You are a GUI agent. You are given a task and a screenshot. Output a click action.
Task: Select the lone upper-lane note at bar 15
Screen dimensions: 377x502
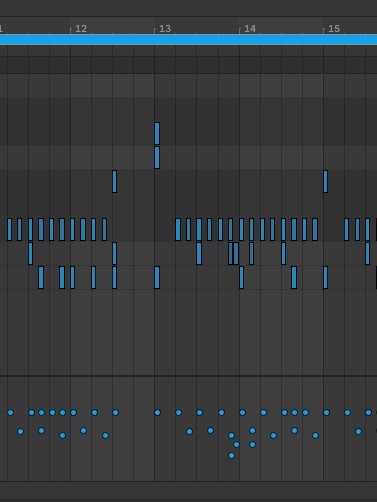tap(326, 181)
